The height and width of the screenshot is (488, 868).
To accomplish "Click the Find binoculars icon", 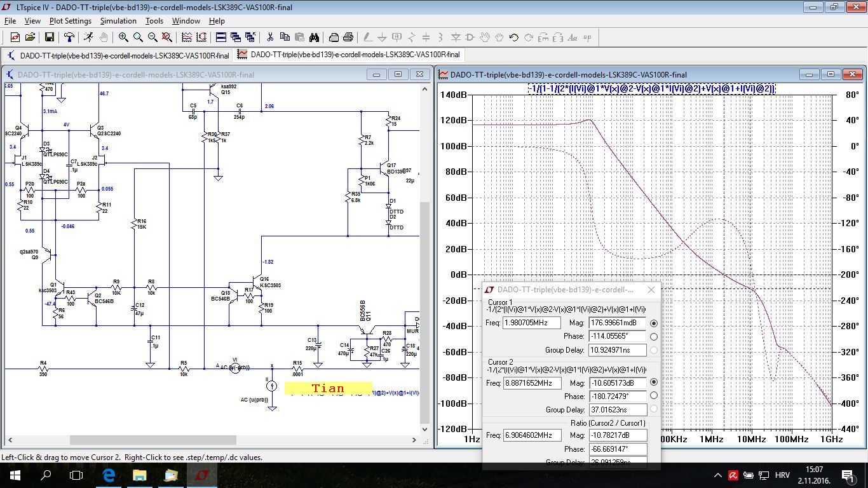I will (x=314, y=37).
